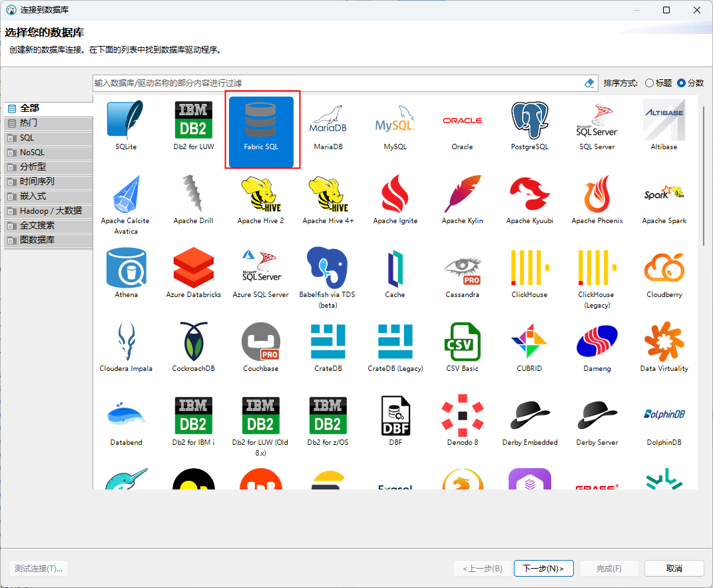The width and height of the screenshot is (713, 588).
Task: Select the SQLite database icon
Action: point(126,120)
